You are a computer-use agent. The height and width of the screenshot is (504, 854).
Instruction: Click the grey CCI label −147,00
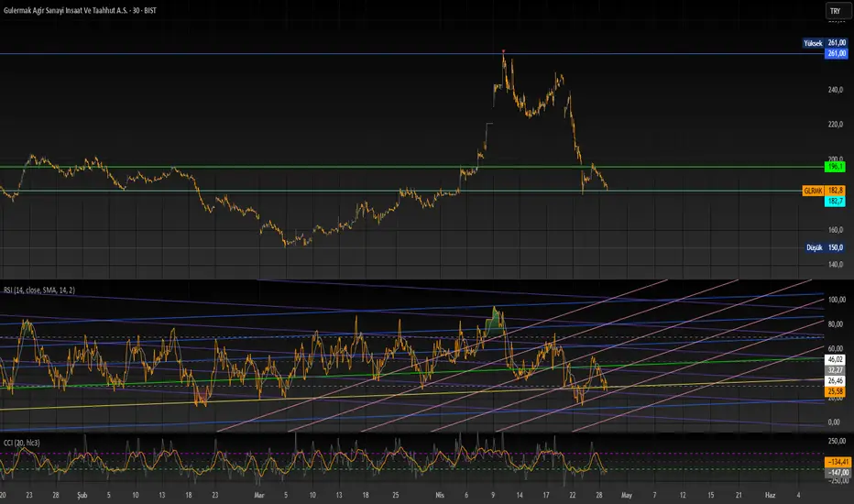pos(838,473)
